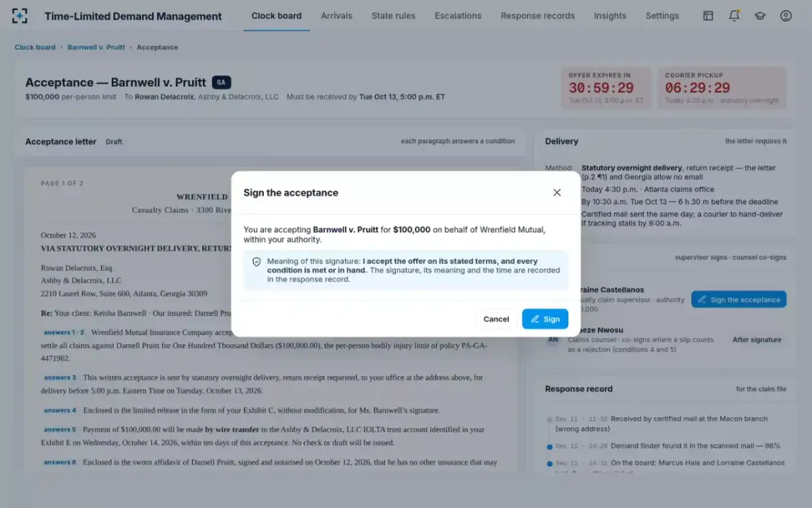Viewport: 812px width, 508px height.
Task: Click the shield icon in signature note
Action: coord(256,261)
